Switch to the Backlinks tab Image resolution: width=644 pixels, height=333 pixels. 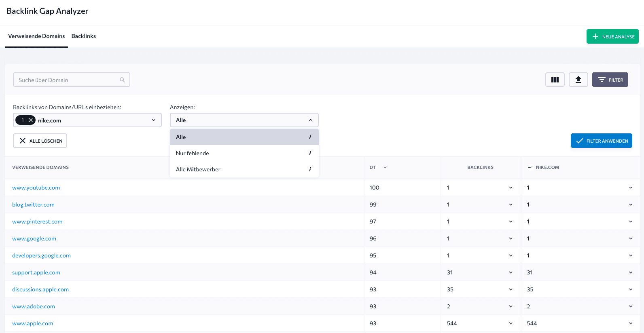pos(84,36)
